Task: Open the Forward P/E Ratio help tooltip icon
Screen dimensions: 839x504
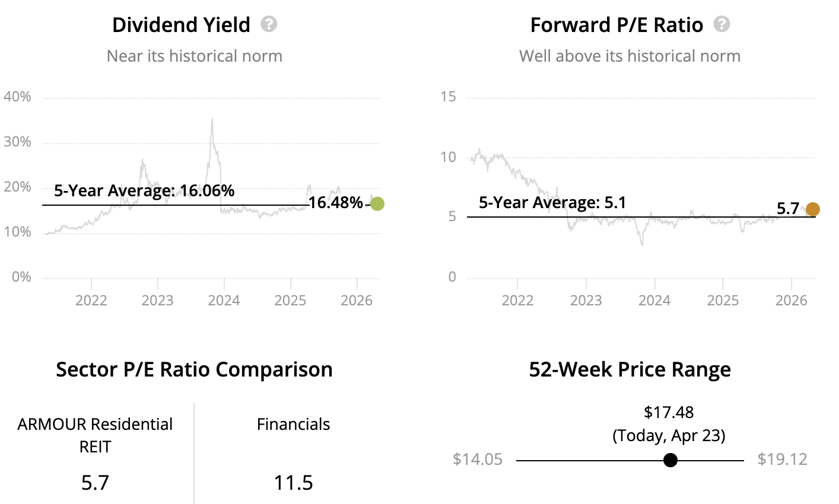Action: 722,24
